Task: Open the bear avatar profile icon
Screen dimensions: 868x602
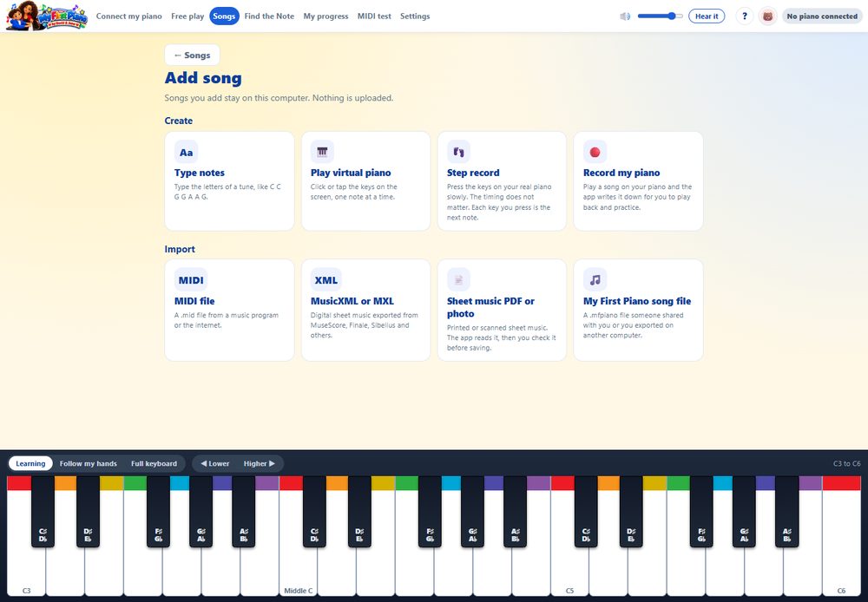Action: (x=768, y=16)
